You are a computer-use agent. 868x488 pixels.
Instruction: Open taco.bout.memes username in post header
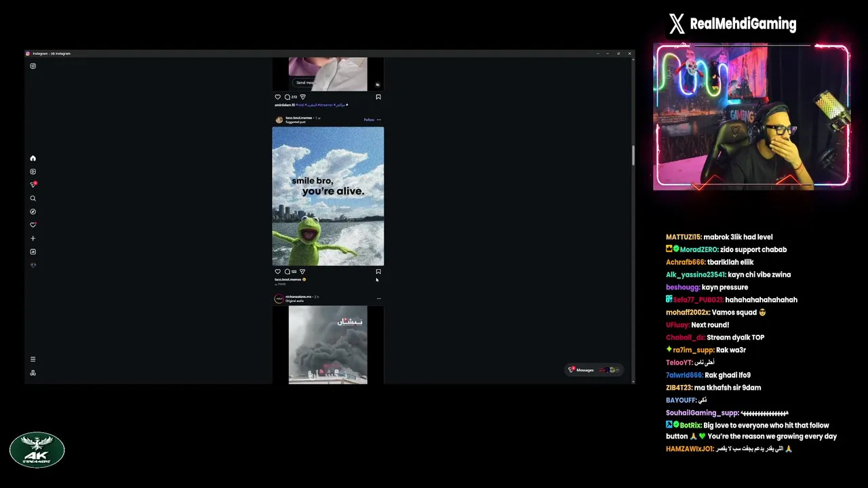[298, 118]
